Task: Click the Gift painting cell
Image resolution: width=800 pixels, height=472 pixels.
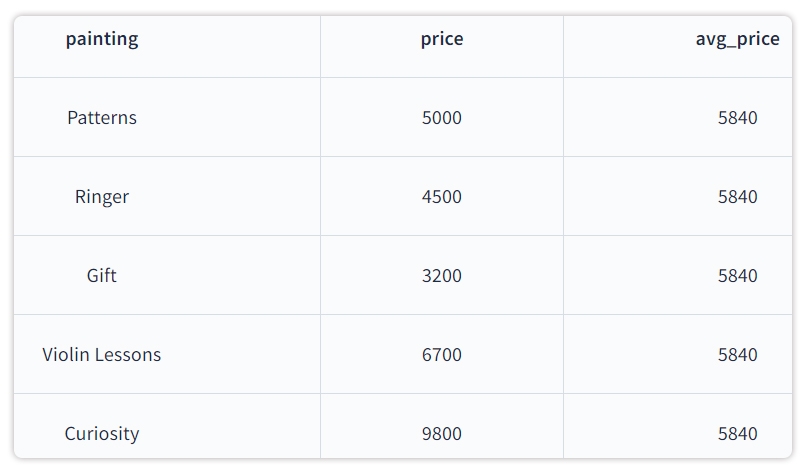Action: coord(102,276)
